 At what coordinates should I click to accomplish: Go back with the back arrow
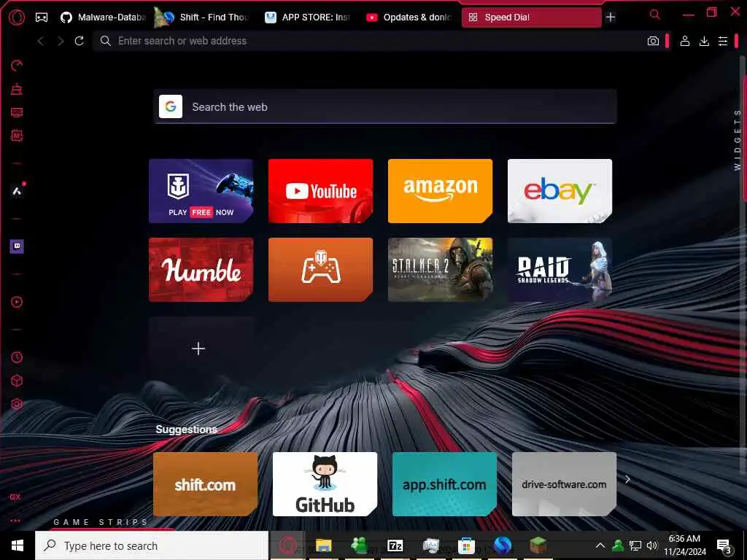point(41,41)
